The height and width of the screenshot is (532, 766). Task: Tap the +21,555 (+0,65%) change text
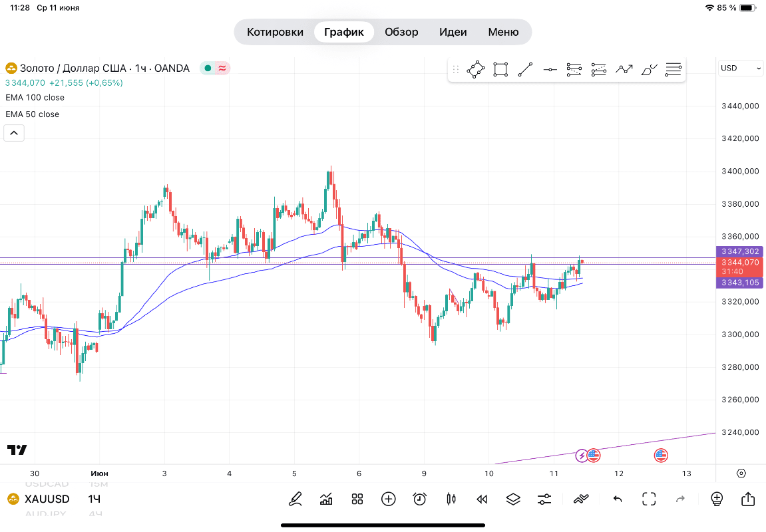86,83
